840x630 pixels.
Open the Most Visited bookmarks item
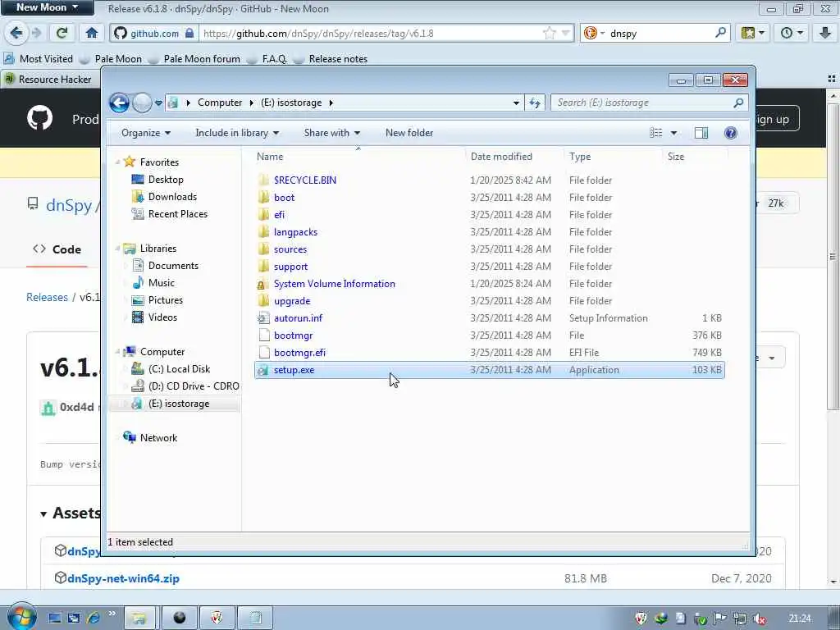(39, 59)
